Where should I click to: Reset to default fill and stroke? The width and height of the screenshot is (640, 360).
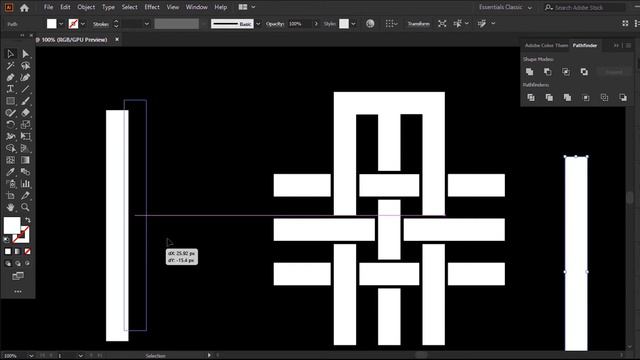click(7, 240)
